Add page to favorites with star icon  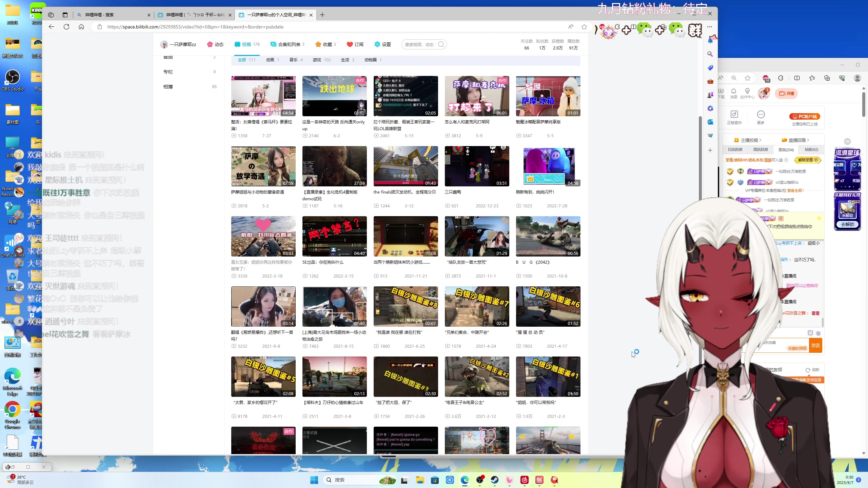pyautogui.click(x=584, y=27)
